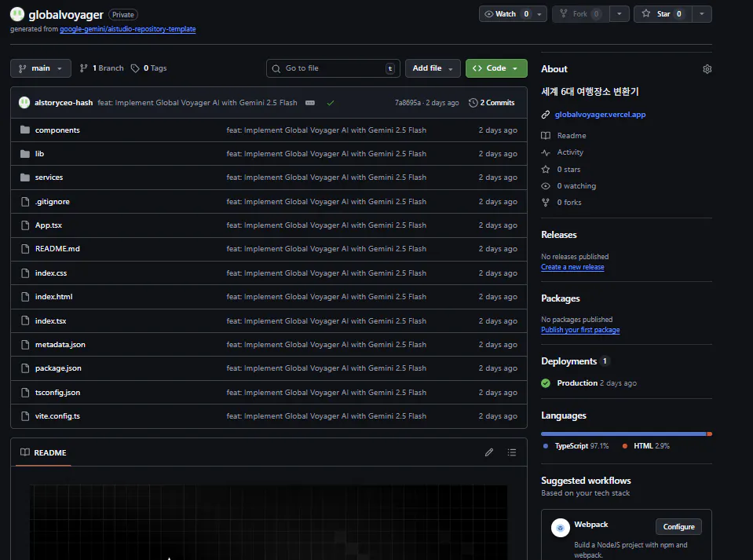
Task: Click the components folder icon
Action: 25,130
